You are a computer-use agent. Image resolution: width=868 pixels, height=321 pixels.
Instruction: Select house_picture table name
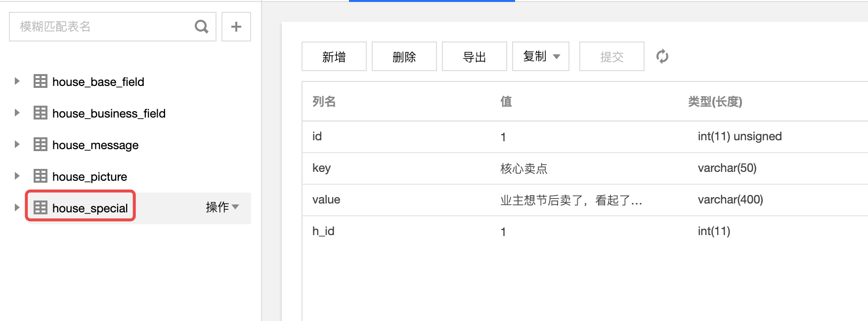click(89, 177)
